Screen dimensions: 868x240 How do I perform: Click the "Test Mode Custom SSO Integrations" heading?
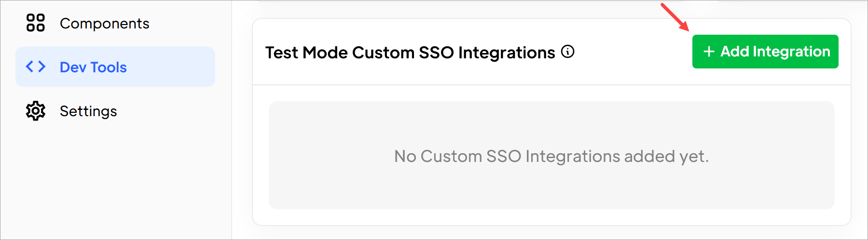(x=410, y=52)
